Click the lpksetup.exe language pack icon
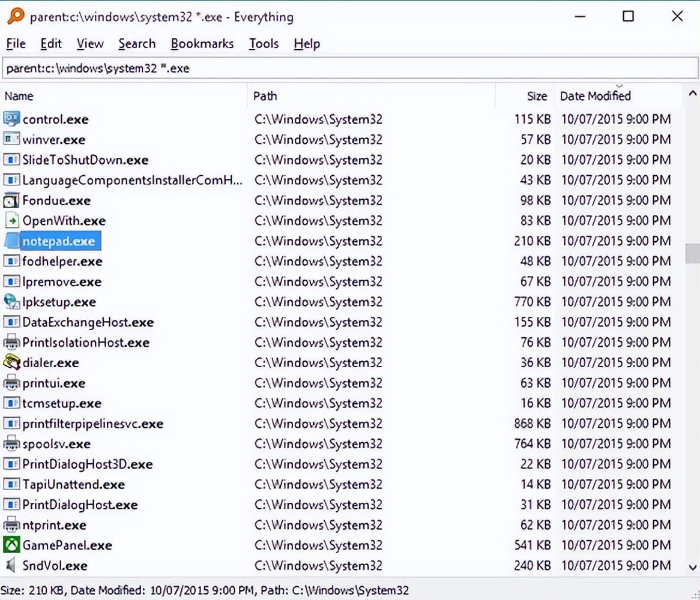This screenshot has height=600, width=700. click(x=11, y=302)
